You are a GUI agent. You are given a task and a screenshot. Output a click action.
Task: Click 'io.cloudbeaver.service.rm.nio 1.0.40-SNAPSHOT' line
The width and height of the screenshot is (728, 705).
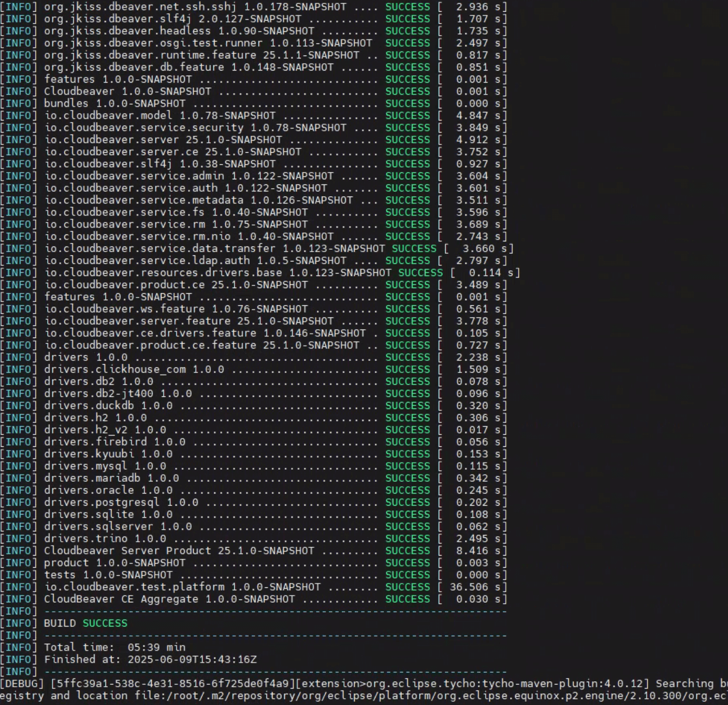(253, 236)
